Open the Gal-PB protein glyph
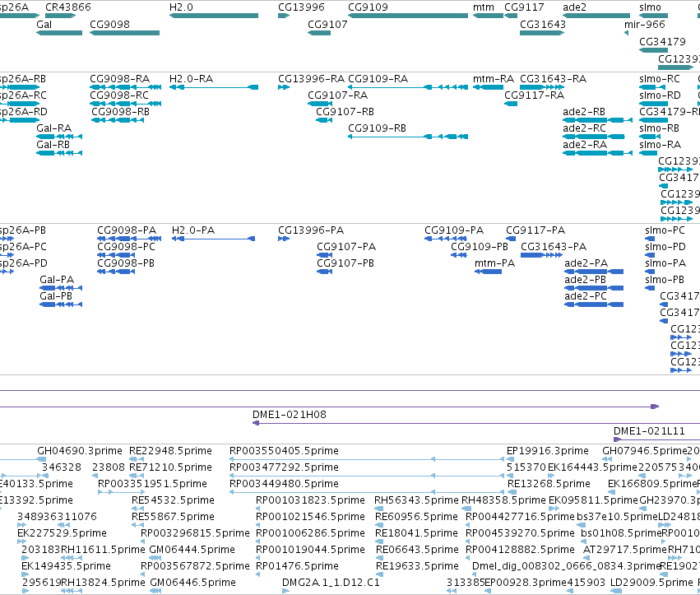 [x=61, y=304]
